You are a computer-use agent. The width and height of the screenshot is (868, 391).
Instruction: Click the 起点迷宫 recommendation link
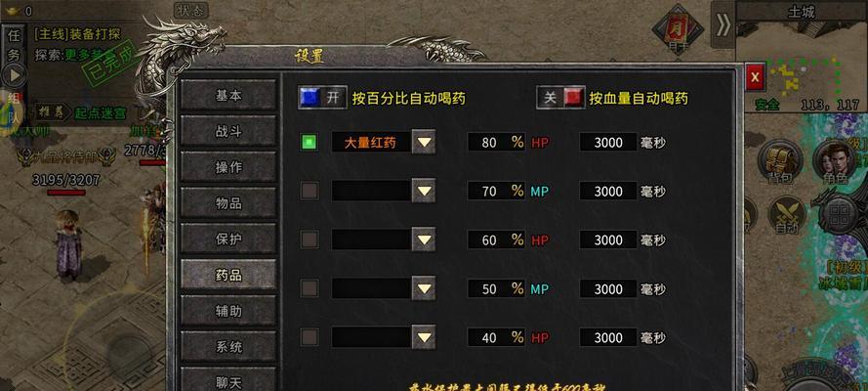pyautogui.click(x=101, y=113)
